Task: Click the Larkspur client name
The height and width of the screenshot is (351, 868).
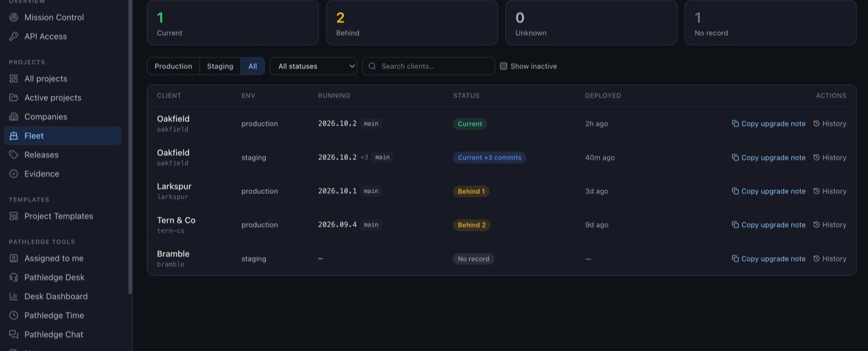Action: 174,186
